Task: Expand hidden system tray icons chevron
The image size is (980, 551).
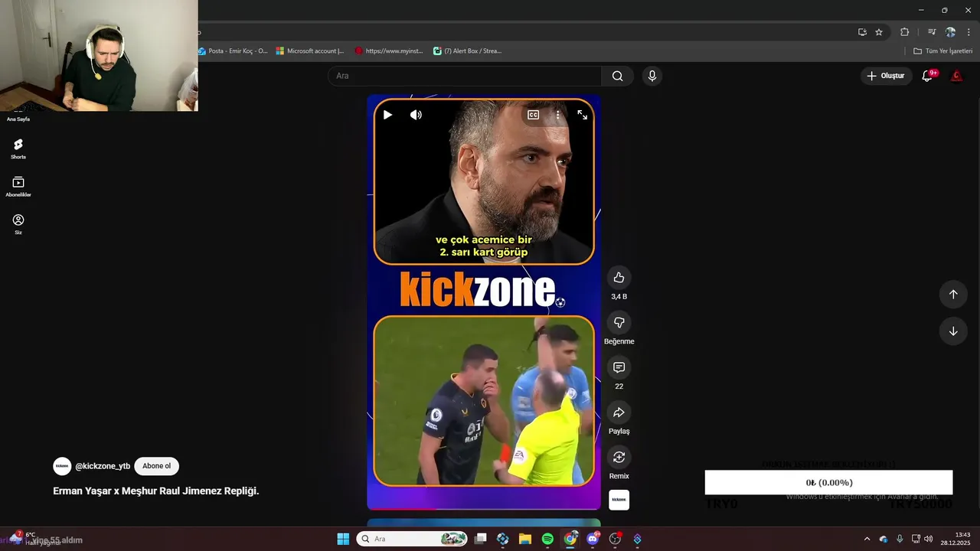Action: (867, 539)
